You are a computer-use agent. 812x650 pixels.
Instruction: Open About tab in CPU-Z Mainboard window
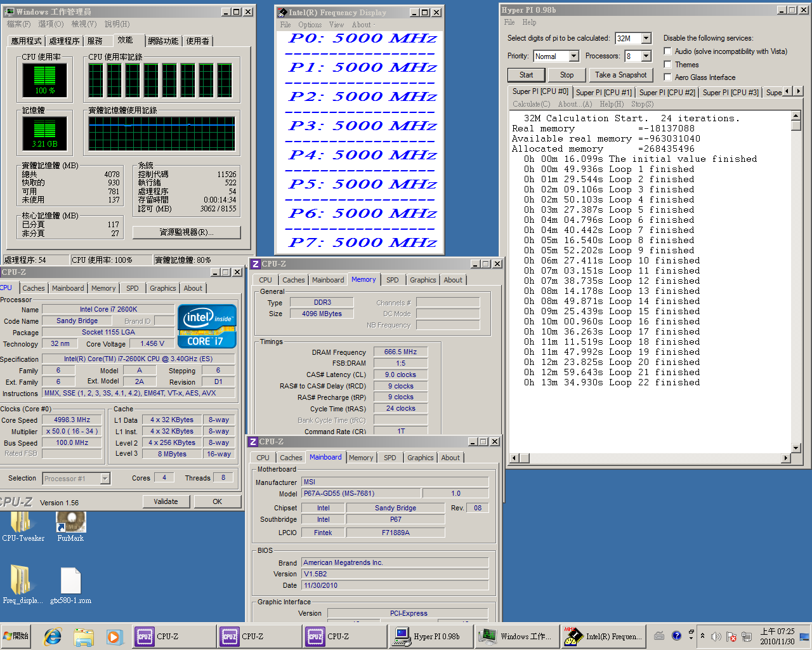450,458
